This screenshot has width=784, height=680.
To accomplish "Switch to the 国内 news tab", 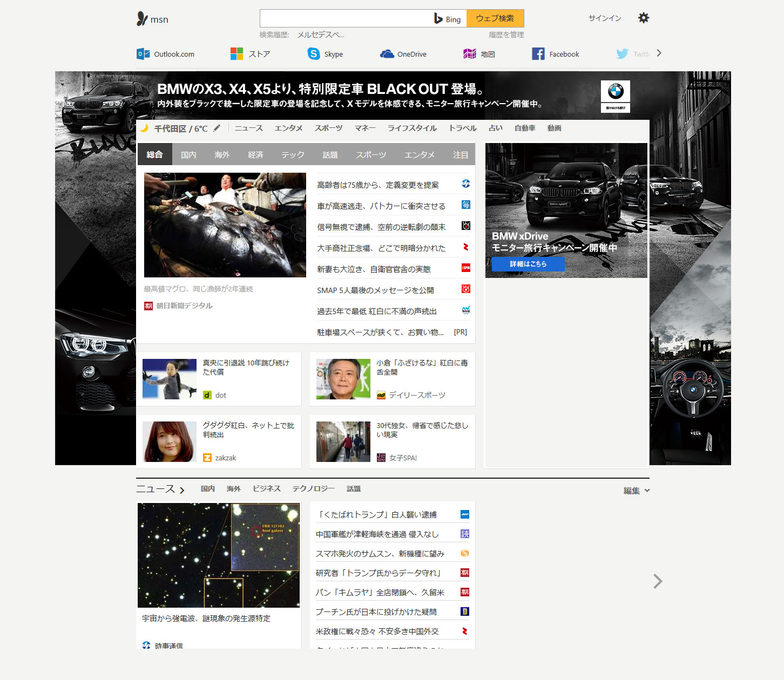I will [x=188, y=155].
